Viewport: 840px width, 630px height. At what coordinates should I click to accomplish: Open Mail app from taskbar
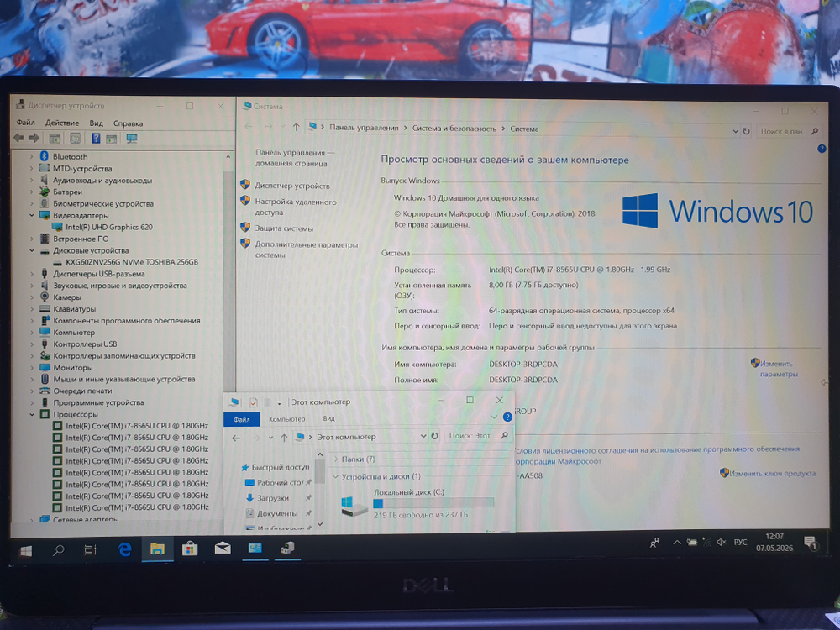pos(223,548)
